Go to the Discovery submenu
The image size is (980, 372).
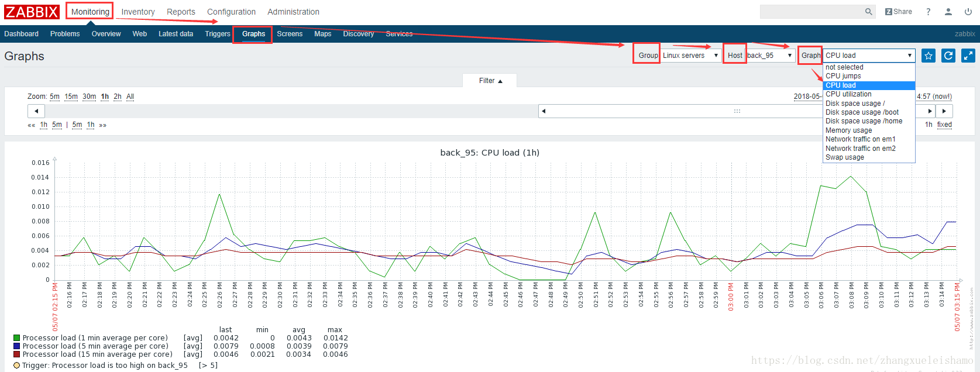pos(359,34)
